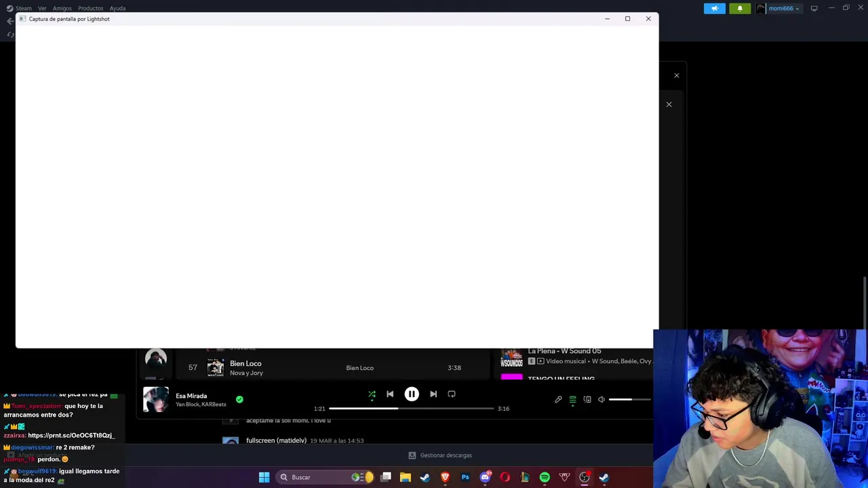This screenshot has height=488, width=868.
Task: Toggle the Spotify queue view
Action: [x=573, y=399]
